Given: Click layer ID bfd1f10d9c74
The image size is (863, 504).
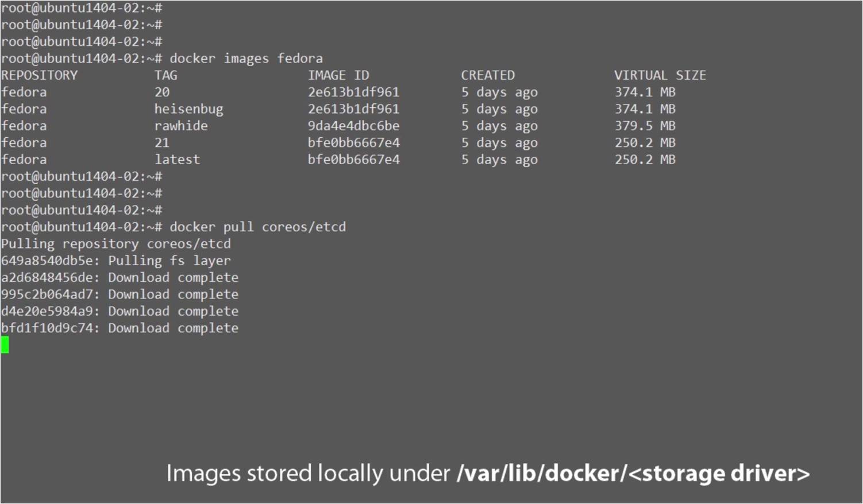Looking at the screenshot, I should [49, 328].
